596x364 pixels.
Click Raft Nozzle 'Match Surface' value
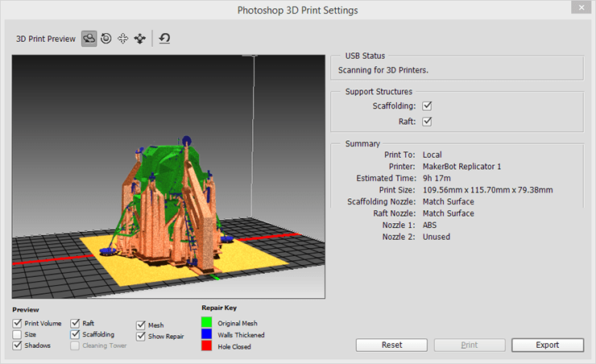pos(448,213)
